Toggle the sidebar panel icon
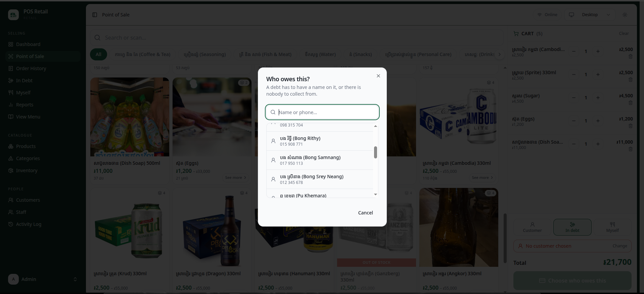644x294 pixels. coord(95,15)
